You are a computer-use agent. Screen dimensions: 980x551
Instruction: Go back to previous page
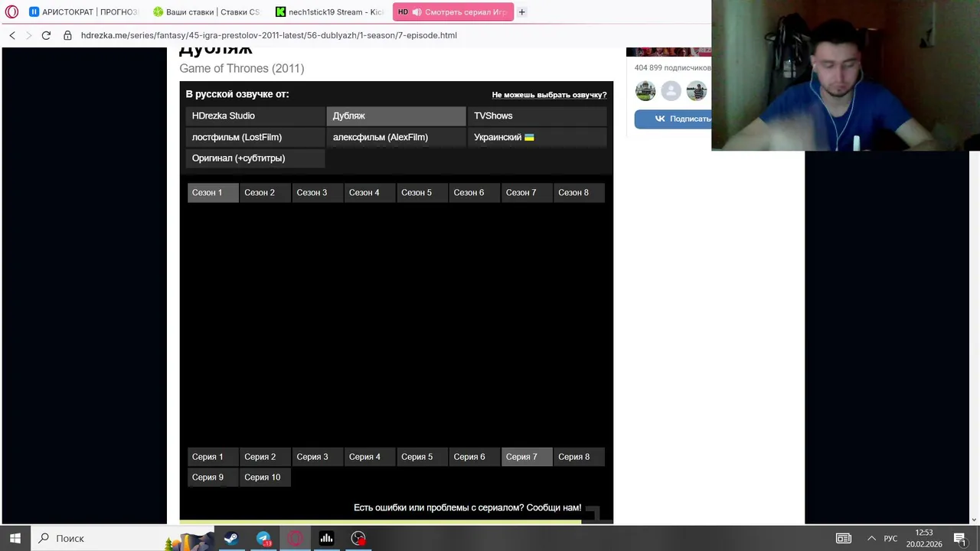[12, 35]
